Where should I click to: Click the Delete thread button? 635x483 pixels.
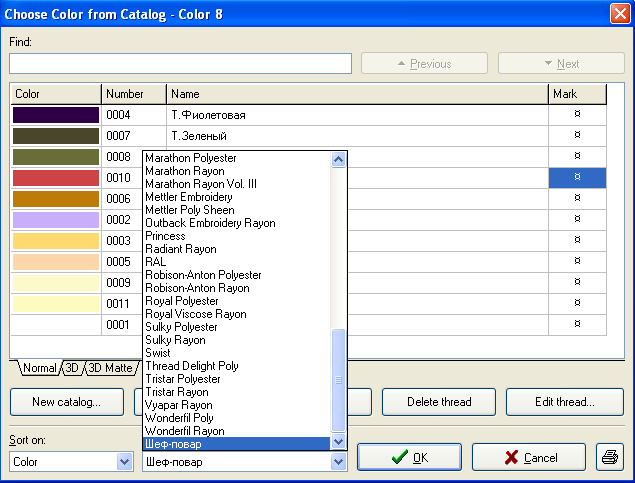click(440, 402)
